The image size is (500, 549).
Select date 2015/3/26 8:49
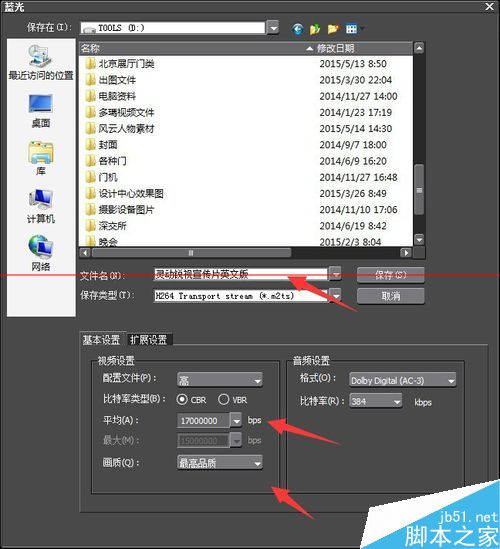pyautogui.click(x=353, y=193)
